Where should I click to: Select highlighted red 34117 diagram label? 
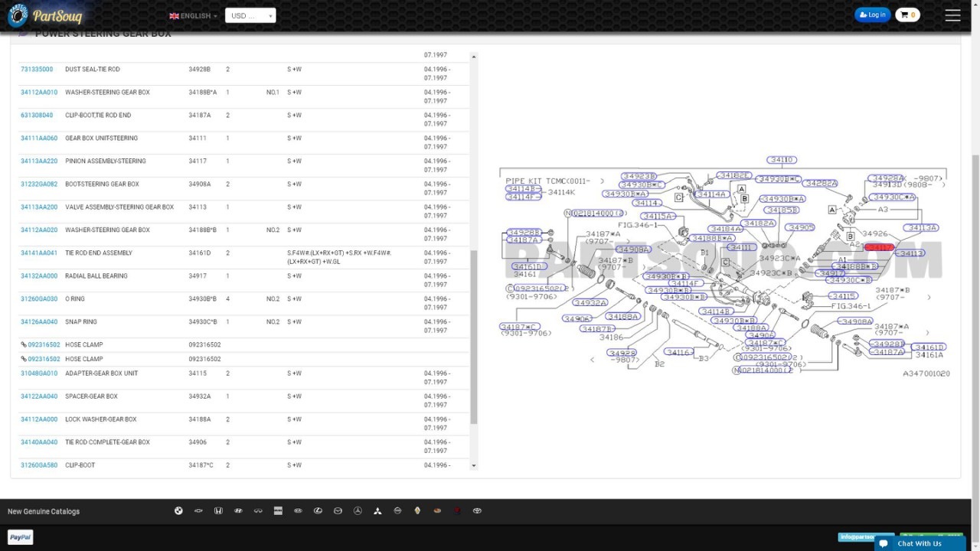coord(879,247)
